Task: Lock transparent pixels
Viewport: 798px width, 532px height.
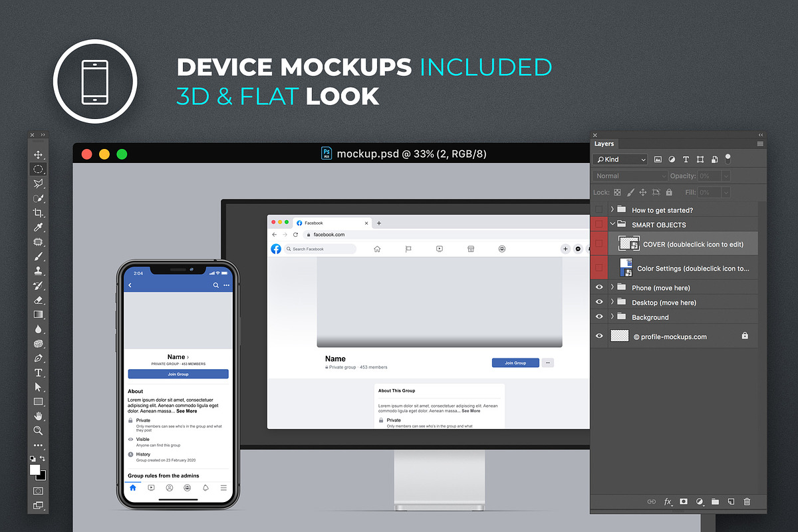Action: 617,192
